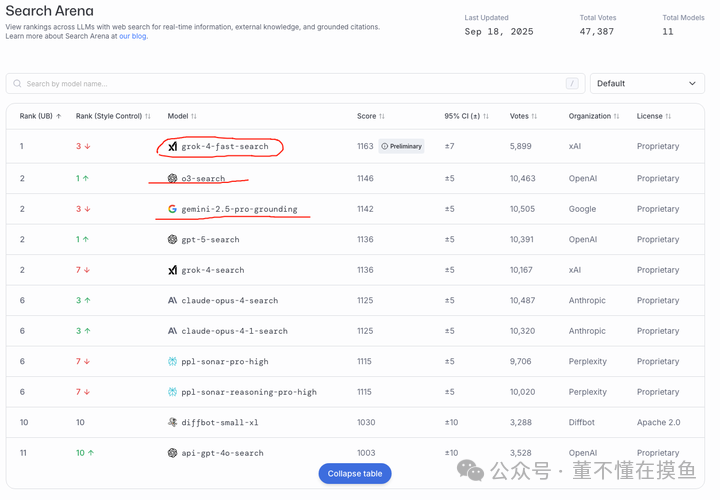Image resolution: width=720 pixels, height=500 pixels.
Task: Click the 10,505 votes cell
Action: (522, 209)
